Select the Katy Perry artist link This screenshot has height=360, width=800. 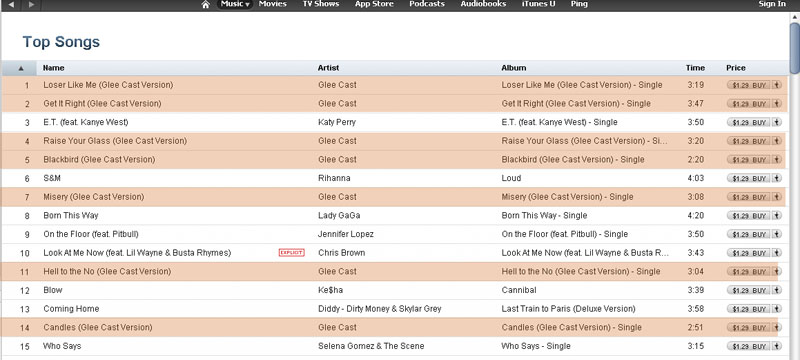click(x=337, y=122)
